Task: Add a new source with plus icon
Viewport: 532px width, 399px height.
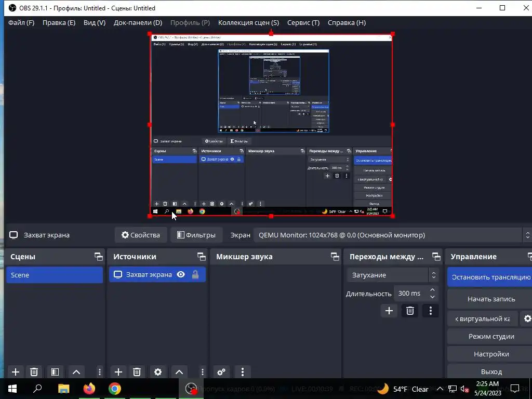Action: pos(118,372)
